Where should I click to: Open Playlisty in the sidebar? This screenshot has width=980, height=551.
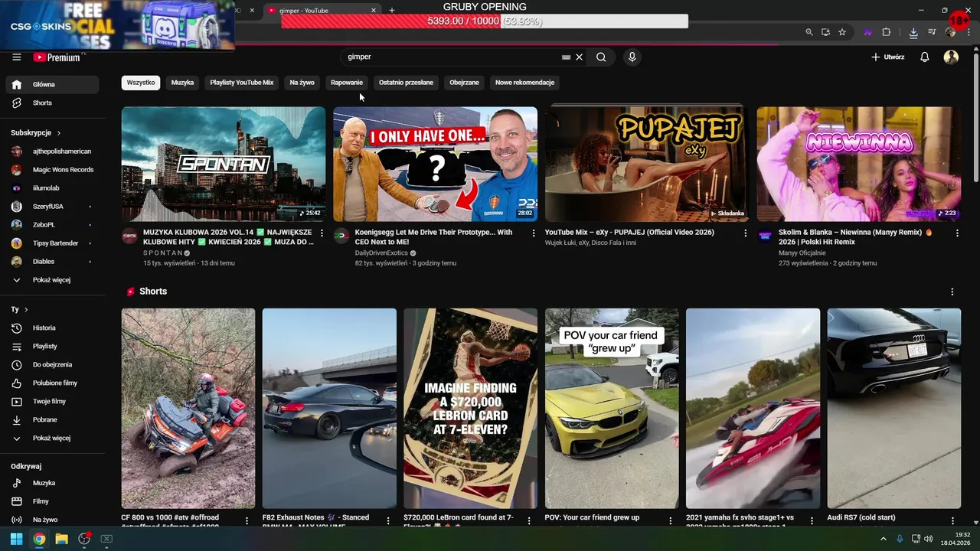pyautogui.click(x=52, y=346)
